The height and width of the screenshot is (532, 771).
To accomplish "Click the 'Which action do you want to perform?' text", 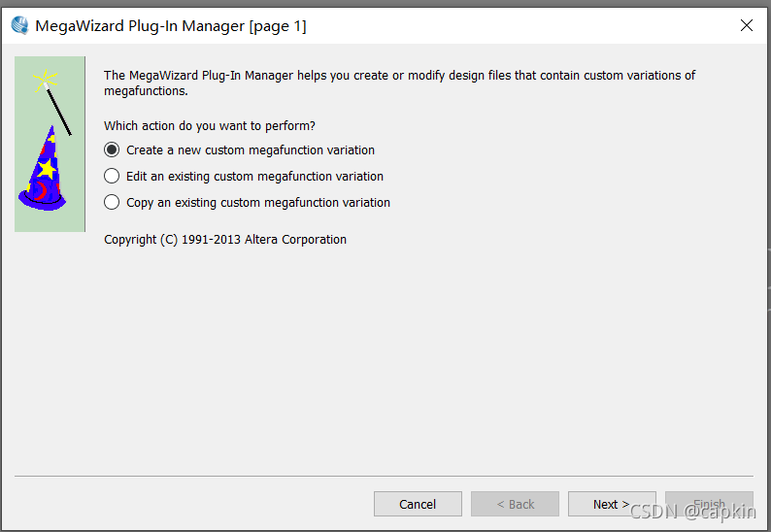I will pyautogui.click(x=210, y=126).
